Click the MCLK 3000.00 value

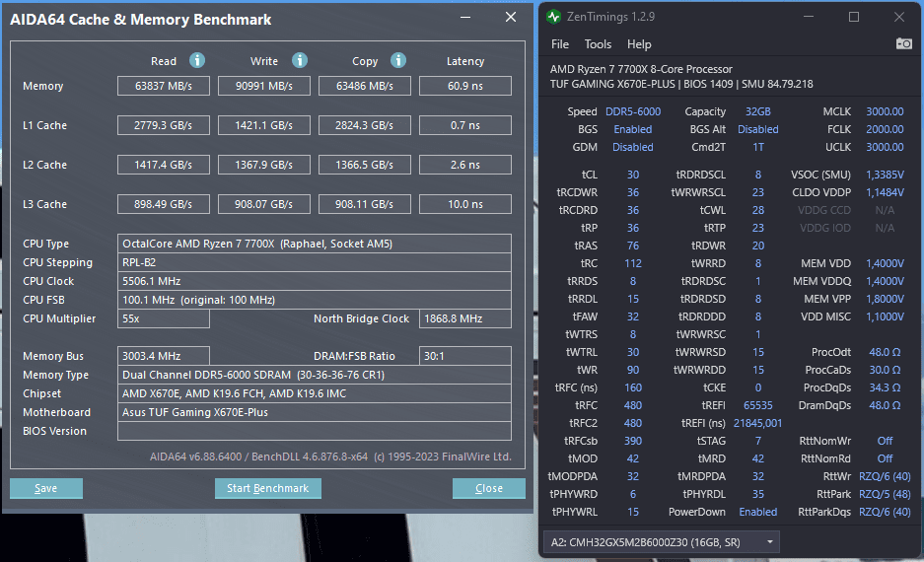click(885, 111)
